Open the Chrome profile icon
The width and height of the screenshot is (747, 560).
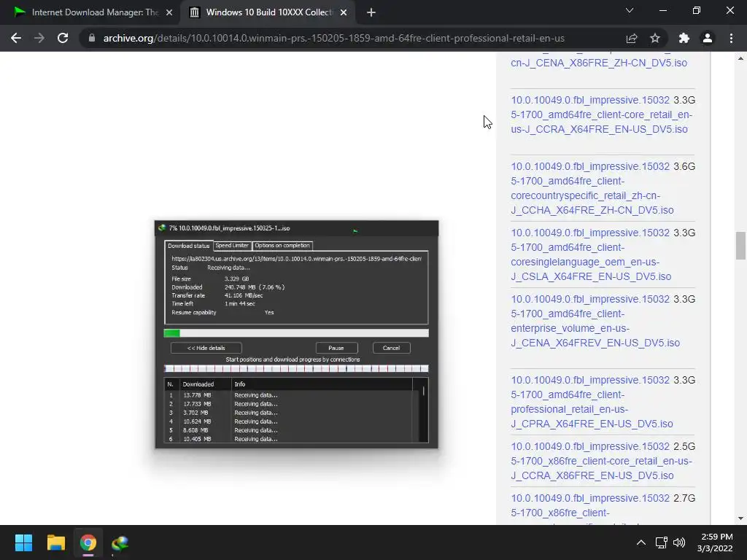tap(708, 38)
